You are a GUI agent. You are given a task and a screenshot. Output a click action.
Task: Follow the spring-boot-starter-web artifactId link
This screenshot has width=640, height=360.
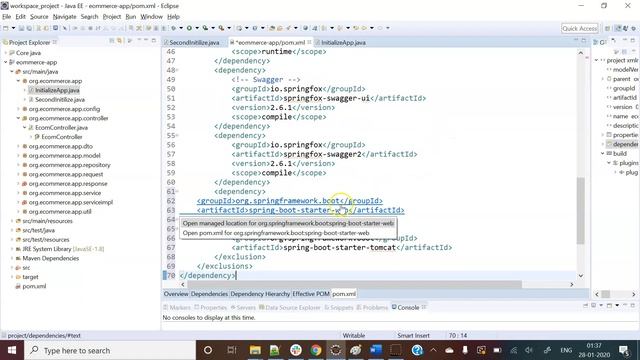[300, 210]
